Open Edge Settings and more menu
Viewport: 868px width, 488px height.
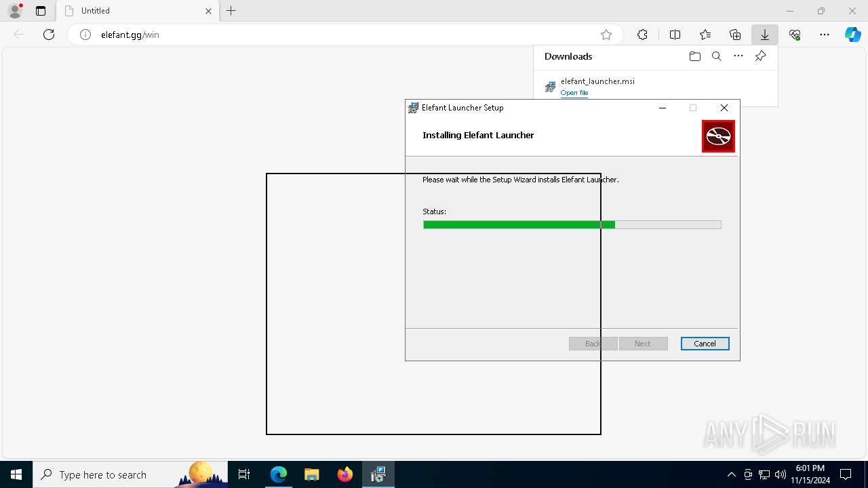click(825, 35)
